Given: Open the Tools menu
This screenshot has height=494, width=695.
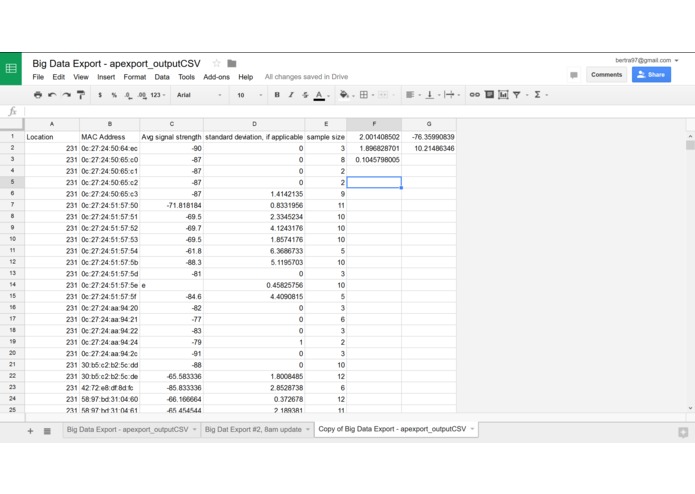Looking at the screenshot, I should pyautogui.click(x=186, y=77).
